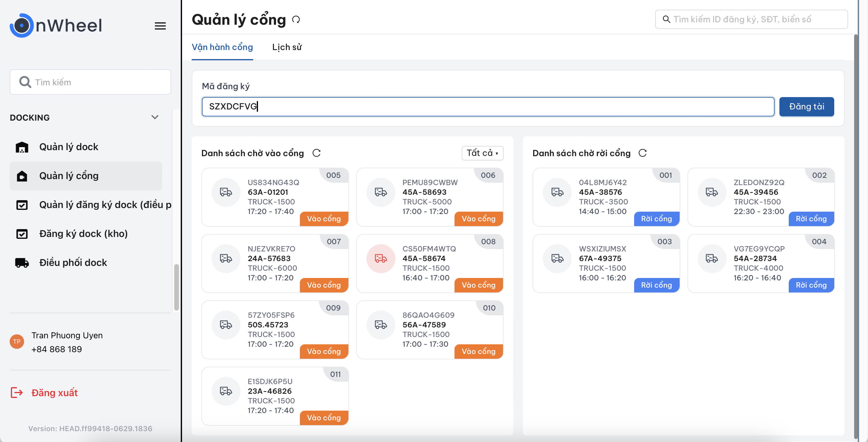Click Vào cổng for plate 63A-01201
The width and height of the screenshot is (868, 442).
point(324,219)
